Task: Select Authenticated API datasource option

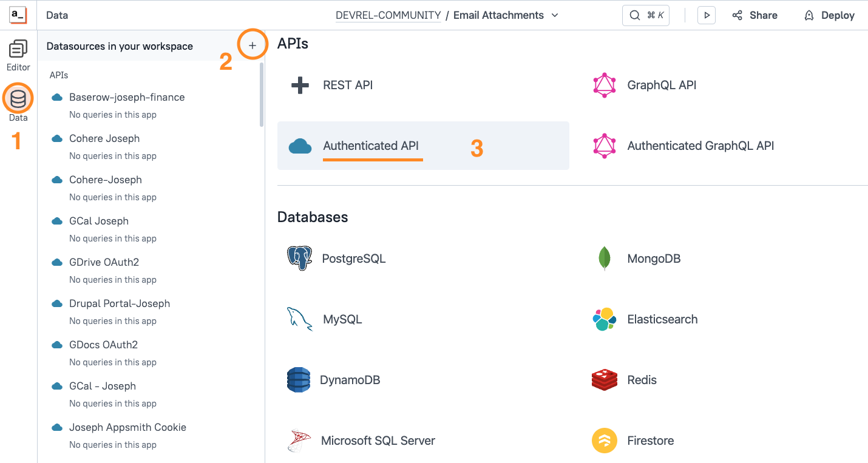Action: pos(423,146)
